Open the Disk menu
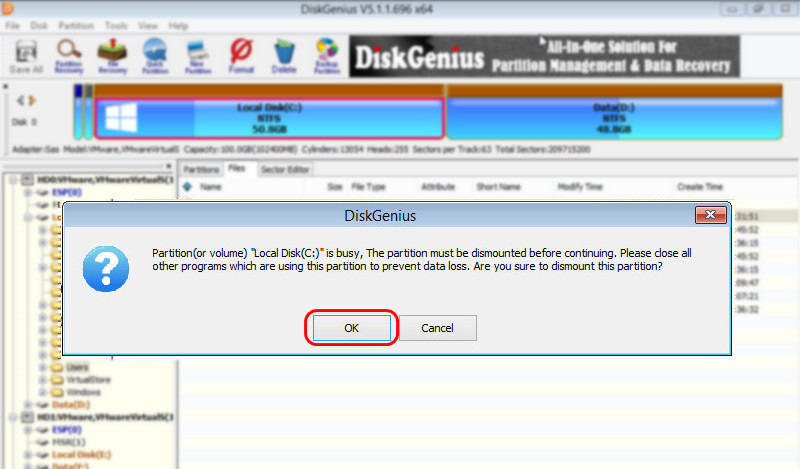Screen dimensions: 800x469 click(x=39, y=26)
